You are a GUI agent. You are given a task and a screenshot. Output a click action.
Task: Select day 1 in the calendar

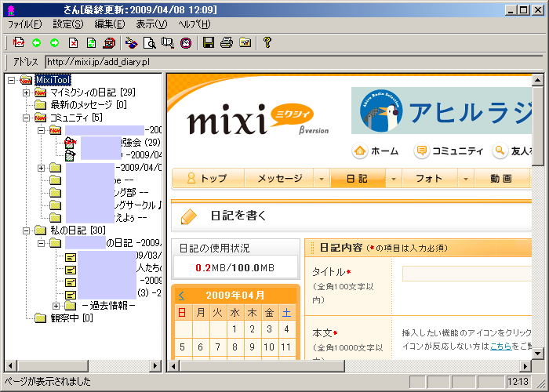tap(235, 329)
